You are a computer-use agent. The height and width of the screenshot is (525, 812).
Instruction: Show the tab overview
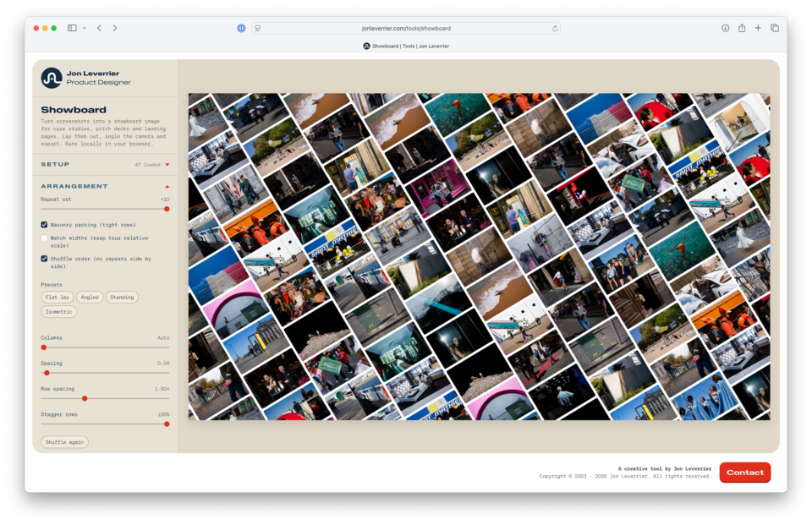point(775,28)
